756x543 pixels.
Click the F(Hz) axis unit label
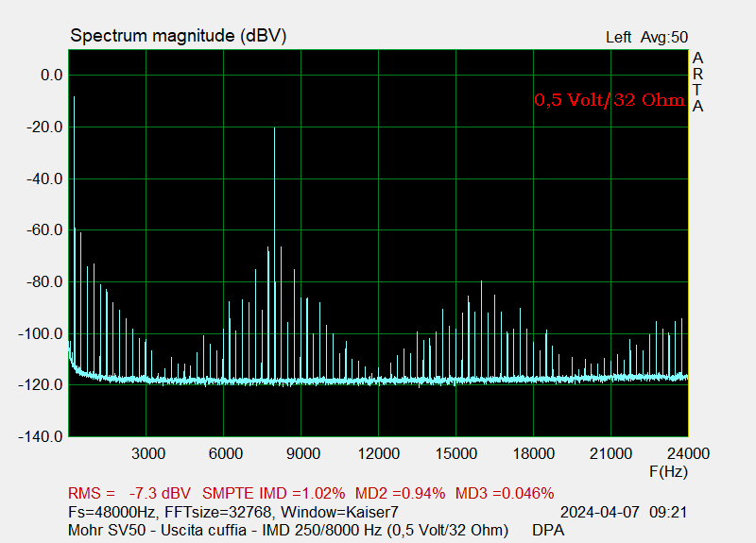point(668,470)
